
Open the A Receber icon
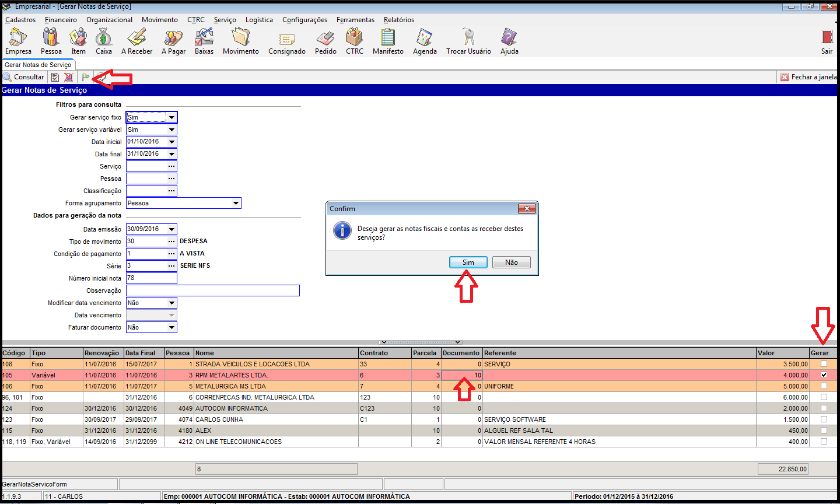(136, 38)
